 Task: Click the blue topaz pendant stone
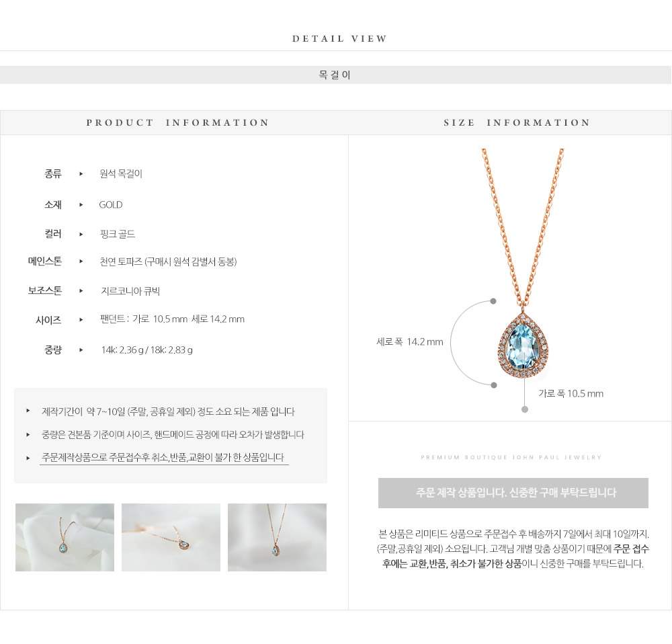pos(523,346)
